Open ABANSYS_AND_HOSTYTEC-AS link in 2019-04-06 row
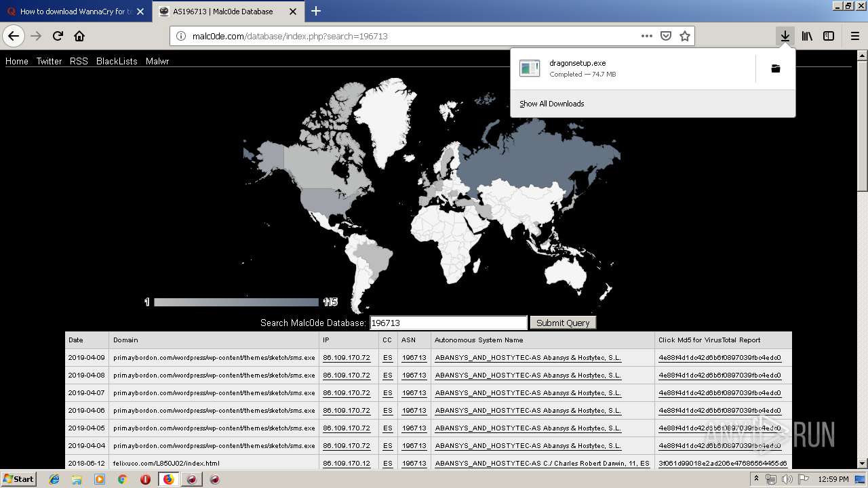Image resolution: width=868 pixels, height=488 pixels. [x=528, y=410]
